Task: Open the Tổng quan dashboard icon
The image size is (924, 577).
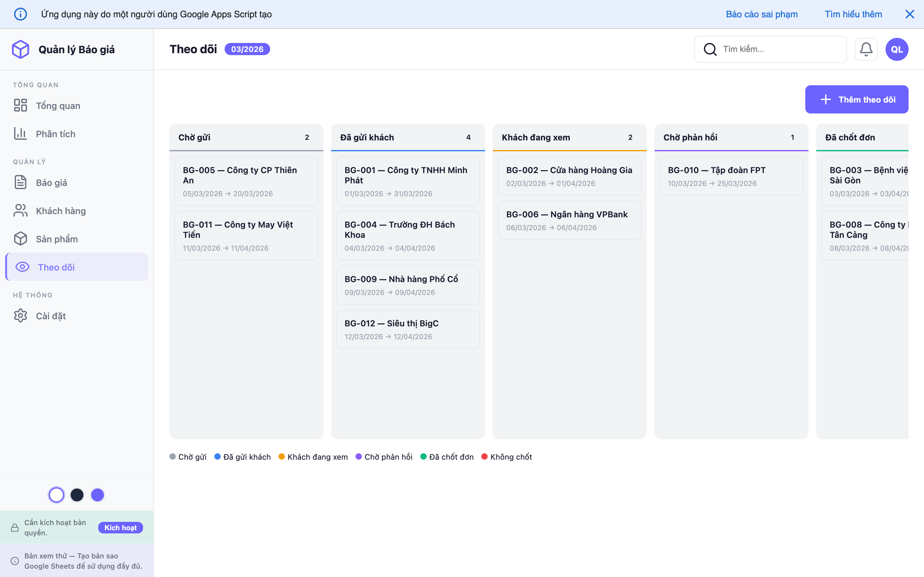Action: coord(21,105)
